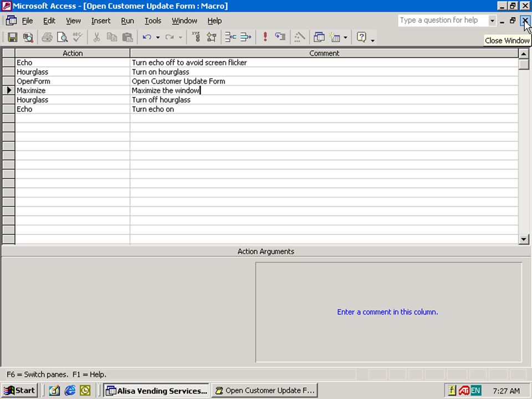The width and height of the screenshot is (532, 399).
Task: Open the View menu
Action: (73, 21)
